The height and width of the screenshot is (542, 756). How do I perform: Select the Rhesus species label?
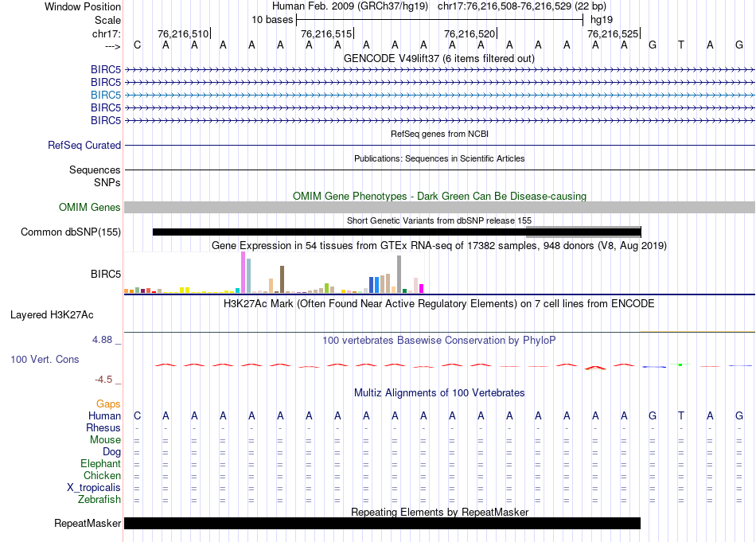click(x=103, y=427)
